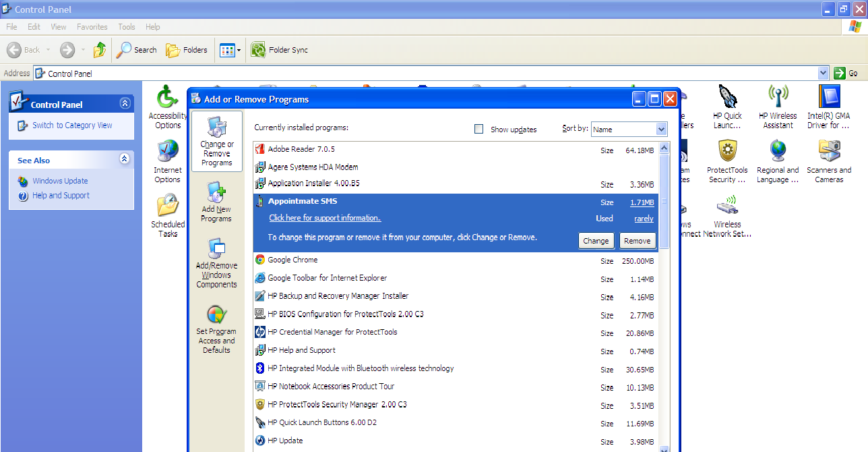Click here for support information link
868x452 pixels.
point(325,218)
